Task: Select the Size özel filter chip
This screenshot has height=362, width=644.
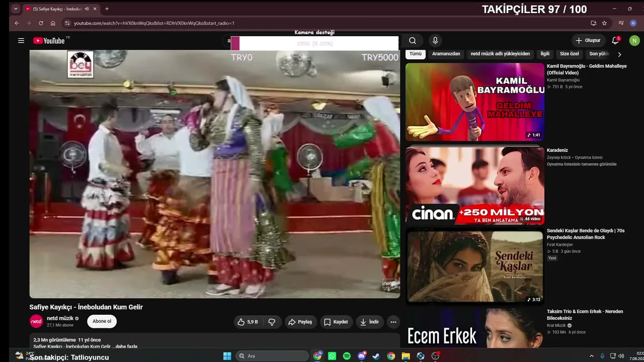Action: (570, 54)
